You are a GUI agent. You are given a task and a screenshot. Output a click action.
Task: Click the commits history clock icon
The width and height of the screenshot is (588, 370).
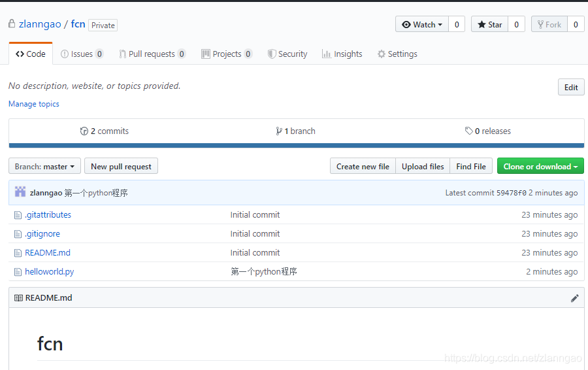[x=84, y=131]
